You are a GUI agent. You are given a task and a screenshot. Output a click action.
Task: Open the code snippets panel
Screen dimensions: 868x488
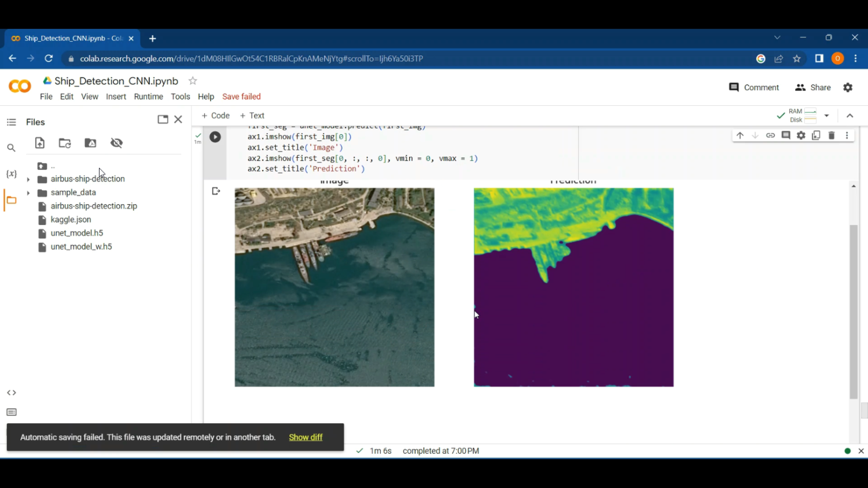point(11,392)
